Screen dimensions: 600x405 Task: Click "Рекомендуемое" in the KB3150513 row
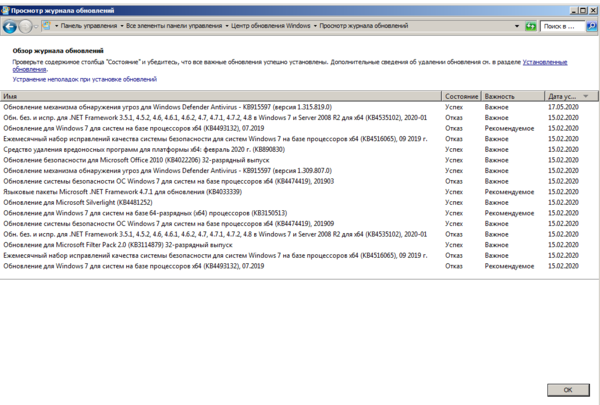(x=509, y=213)
